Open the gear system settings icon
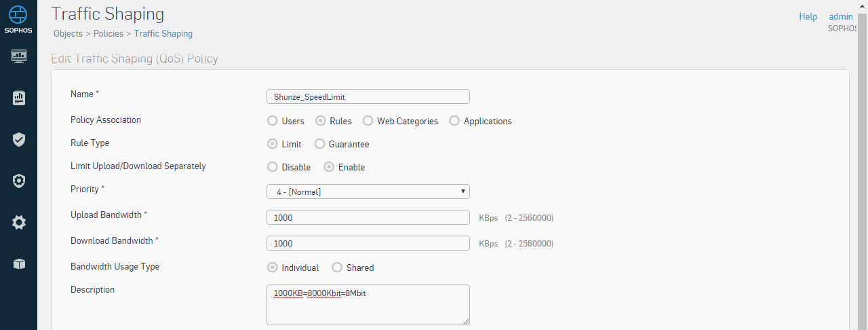 tap(18, 222)
